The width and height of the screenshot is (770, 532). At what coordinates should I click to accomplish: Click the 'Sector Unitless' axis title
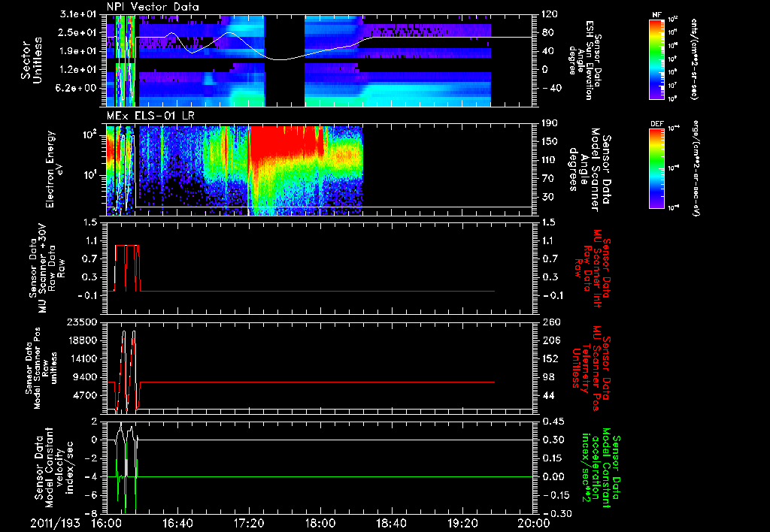[32, 60]
